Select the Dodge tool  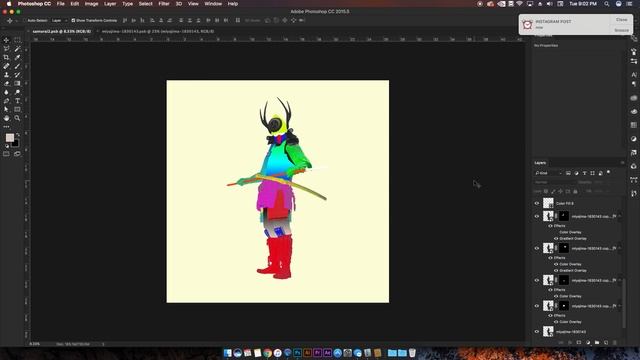pyautogui.click(x=17, y=92)
